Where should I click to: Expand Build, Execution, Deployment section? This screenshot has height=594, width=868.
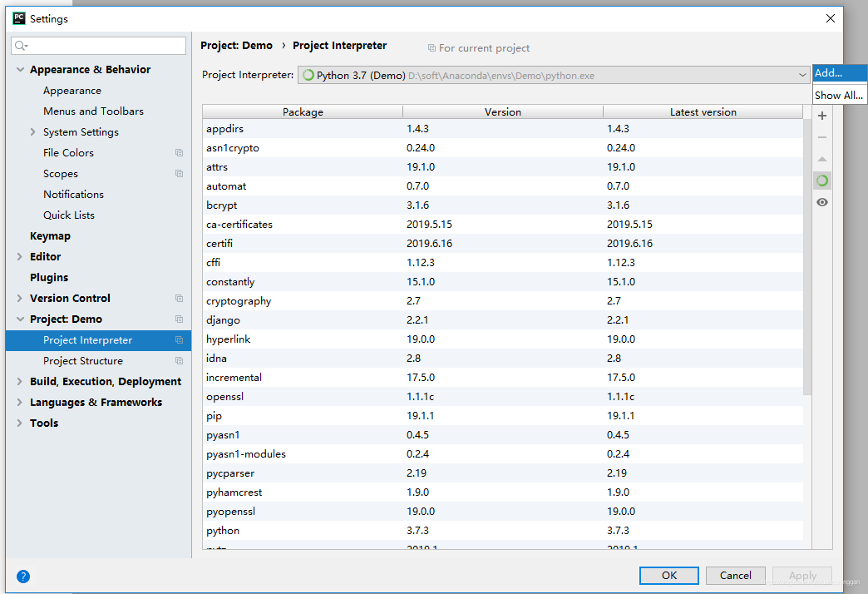19,381
